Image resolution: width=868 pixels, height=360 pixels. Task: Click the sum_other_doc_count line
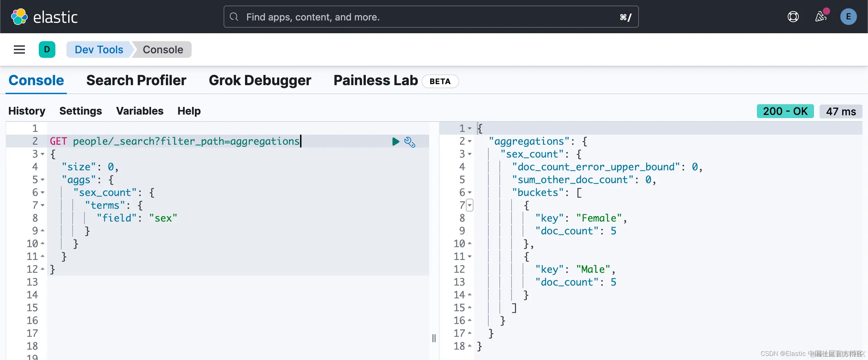point(584,180)
